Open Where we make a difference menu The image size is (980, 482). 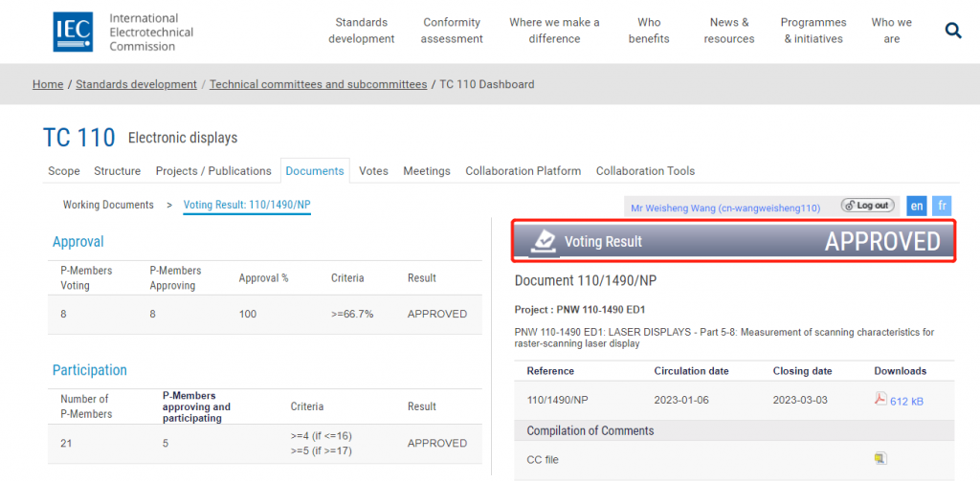coord(554,31)
